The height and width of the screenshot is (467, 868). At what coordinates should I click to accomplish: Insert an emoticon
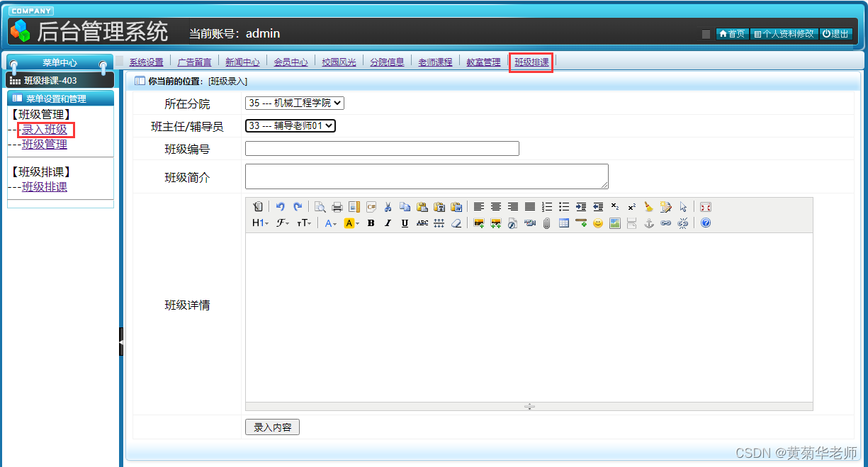(x=598, y=223)
